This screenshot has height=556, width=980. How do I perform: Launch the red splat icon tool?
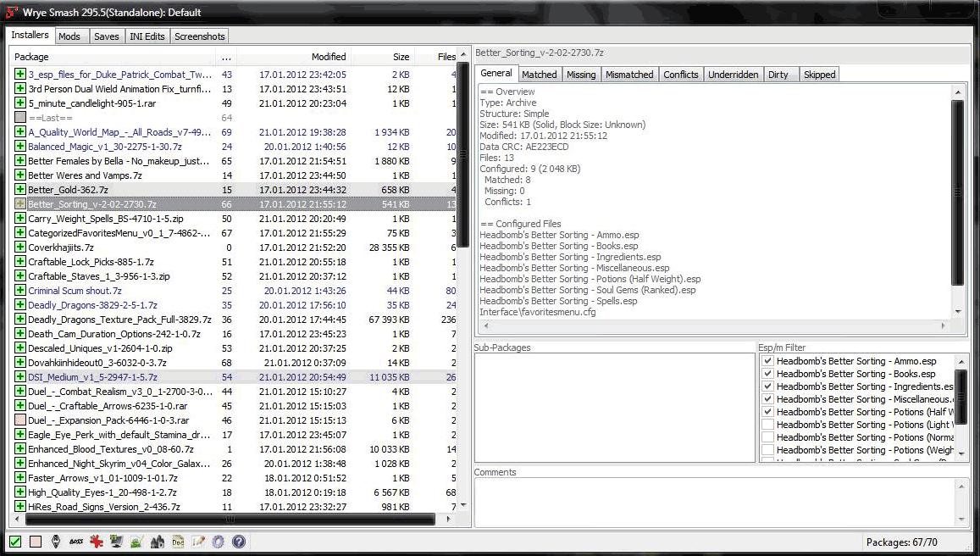[x=97, y=542]
